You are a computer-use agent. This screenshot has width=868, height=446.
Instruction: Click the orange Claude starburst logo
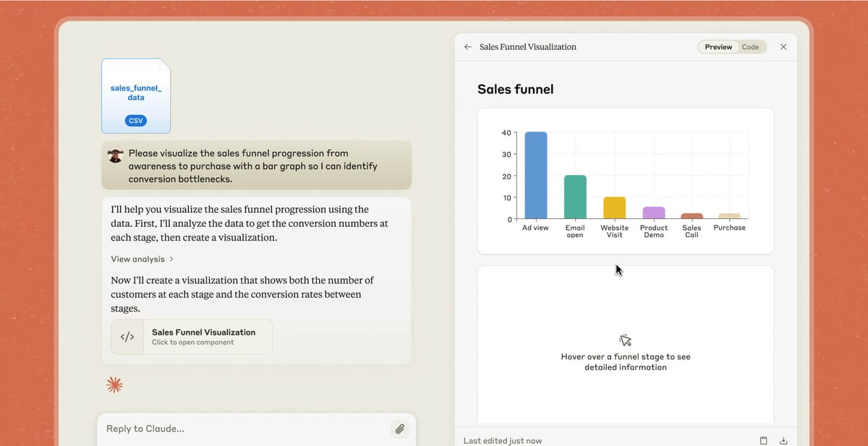[x=114, y=385]
